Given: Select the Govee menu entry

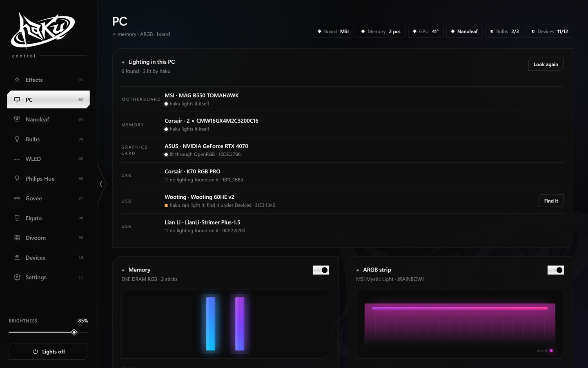Looking at the screenshot, I should coord(48,198).
